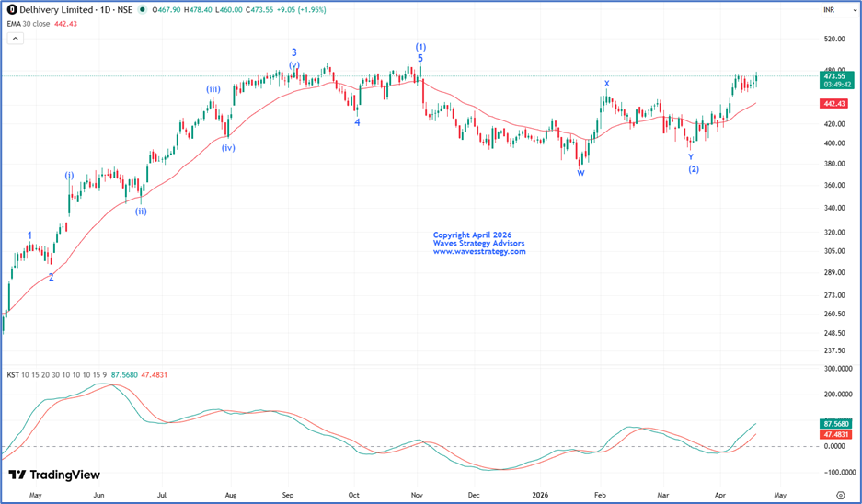Select the Y wave label near March low

click(691, 157)
